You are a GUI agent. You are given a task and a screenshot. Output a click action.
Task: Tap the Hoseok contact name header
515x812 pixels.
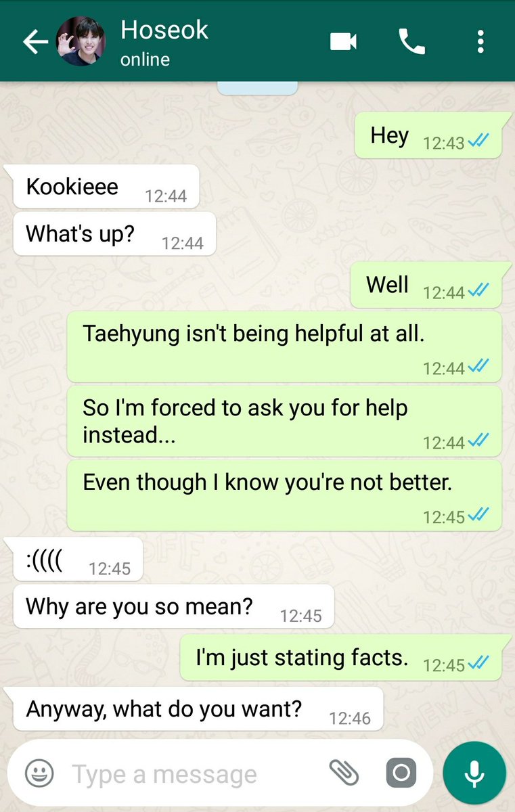tap(164, 30)
